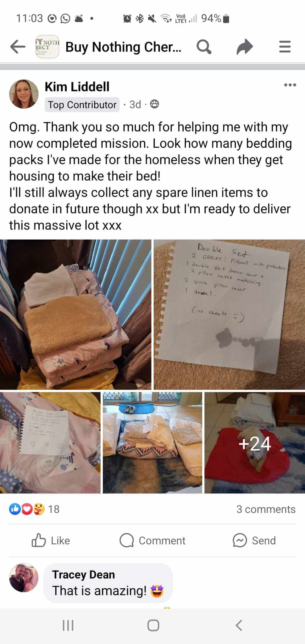Open the folded bedding stack photo
Screen dimensions: 305x644
(x=75, y=314)
